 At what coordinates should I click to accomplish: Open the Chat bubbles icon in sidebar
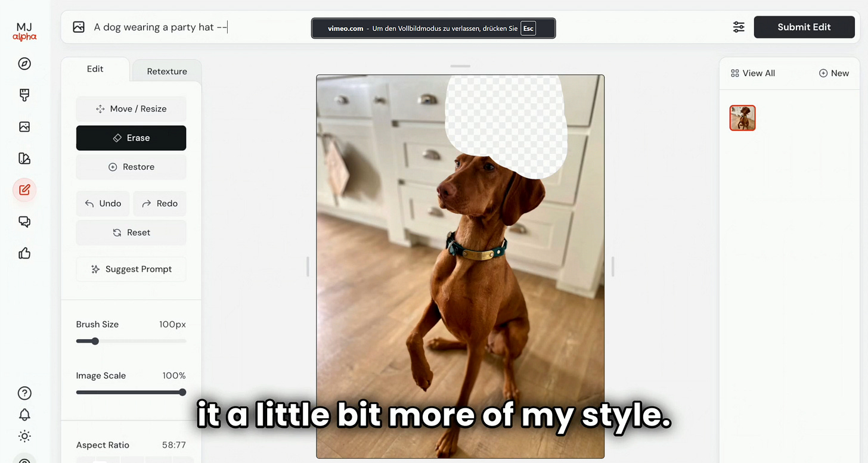(x=24, y=222)
